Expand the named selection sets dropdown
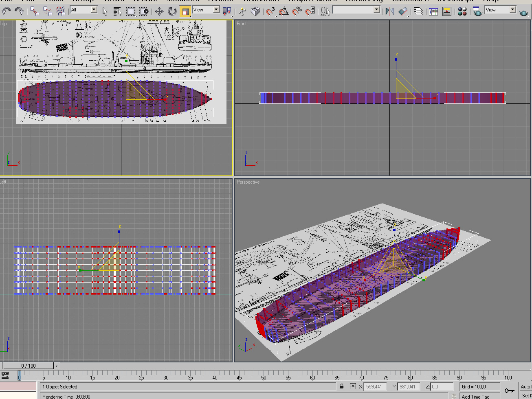 point(376,10)
